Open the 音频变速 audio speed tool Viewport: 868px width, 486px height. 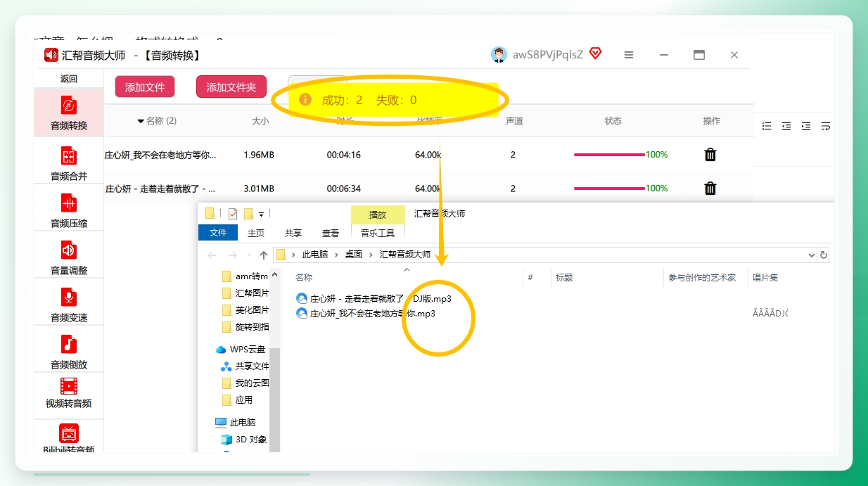69,305
